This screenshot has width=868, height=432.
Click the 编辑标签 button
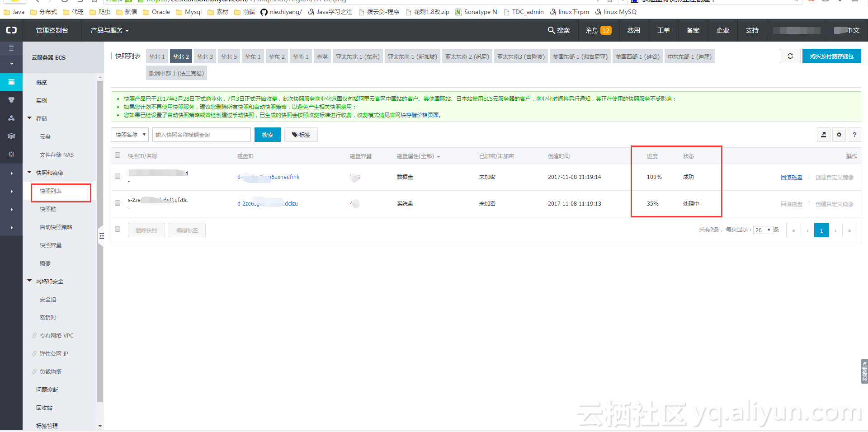point(187,230)
